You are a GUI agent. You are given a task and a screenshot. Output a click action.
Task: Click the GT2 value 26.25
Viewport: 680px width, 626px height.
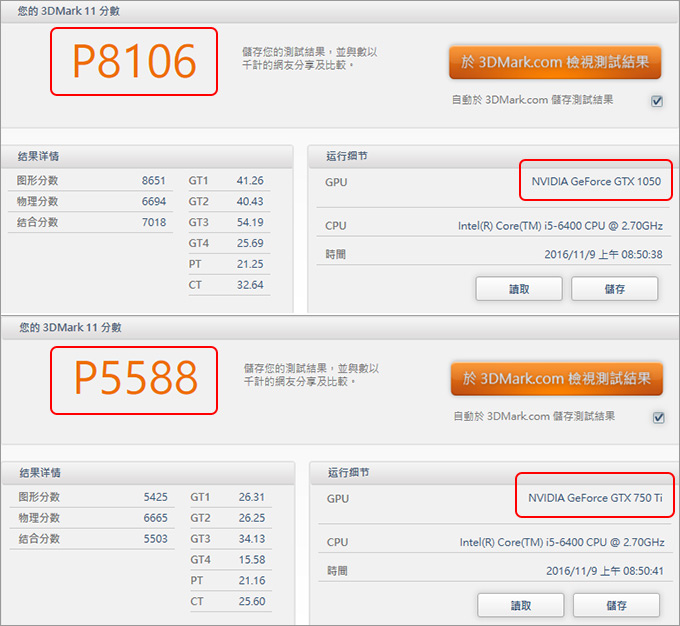click(x=252, y=518)
